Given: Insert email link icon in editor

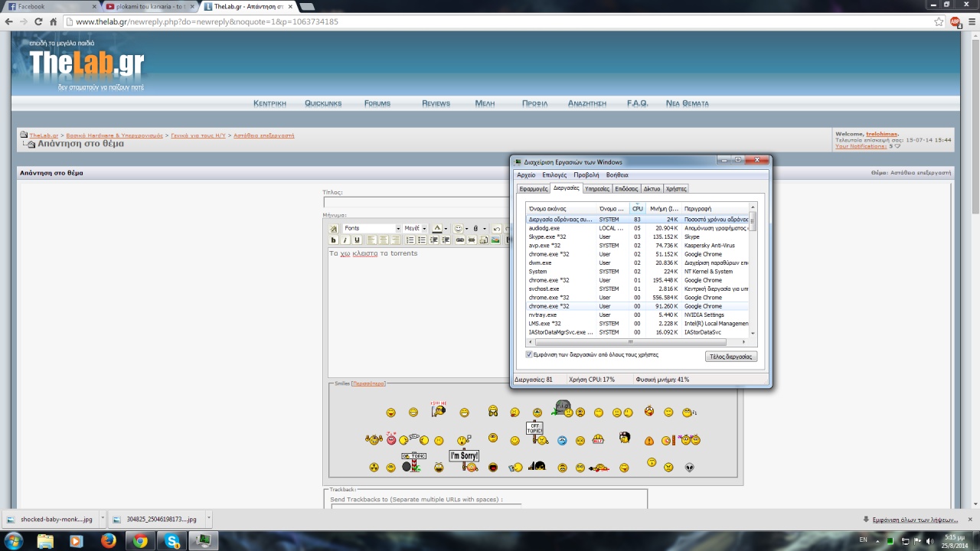Looking at the screenshot, I should coord(484,240).
